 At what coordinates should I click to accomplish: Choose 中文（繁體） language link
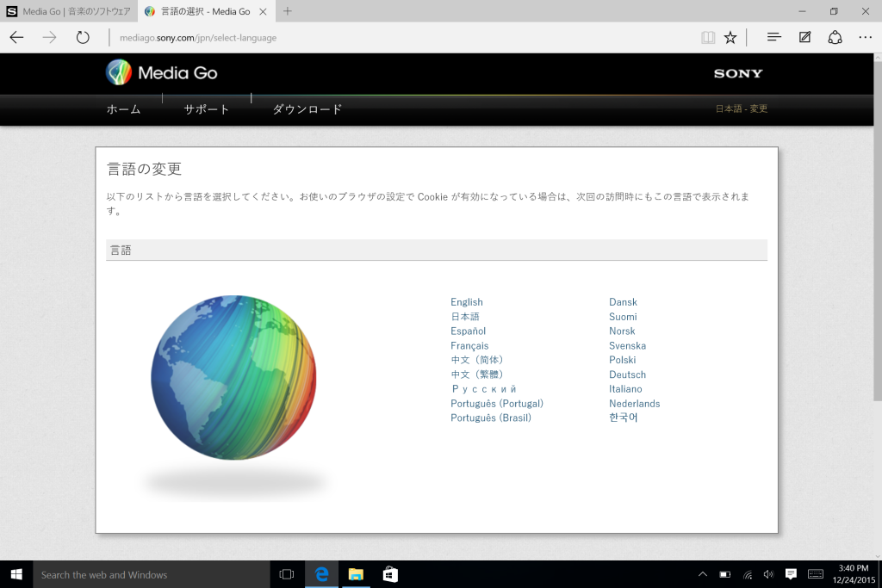pyautogui.click(x=477, y=374)
